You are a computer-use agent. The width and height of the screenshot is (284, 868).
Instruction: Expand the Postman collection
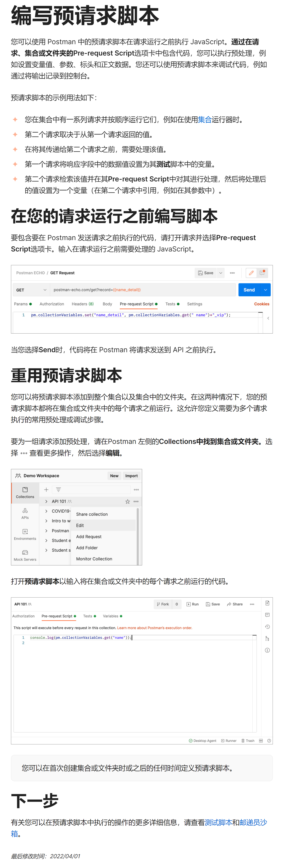[46, 531]
